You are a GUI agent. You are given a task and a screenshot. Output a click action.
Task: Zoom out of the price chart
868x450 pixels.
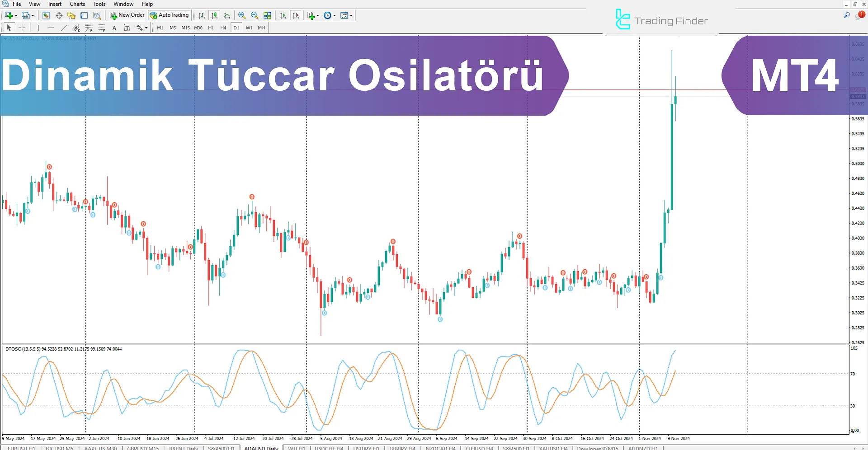255,15
